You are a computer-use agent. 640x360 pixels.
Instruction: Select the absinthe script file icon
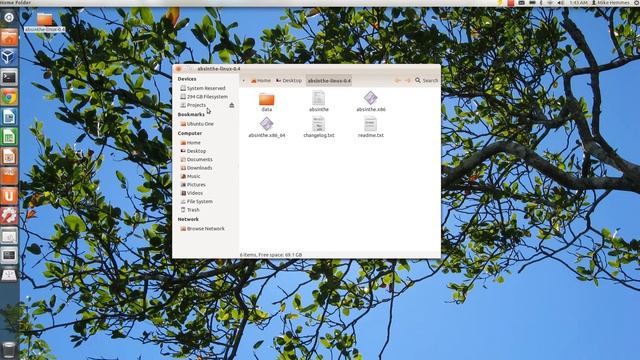click(x=318, y=98)
